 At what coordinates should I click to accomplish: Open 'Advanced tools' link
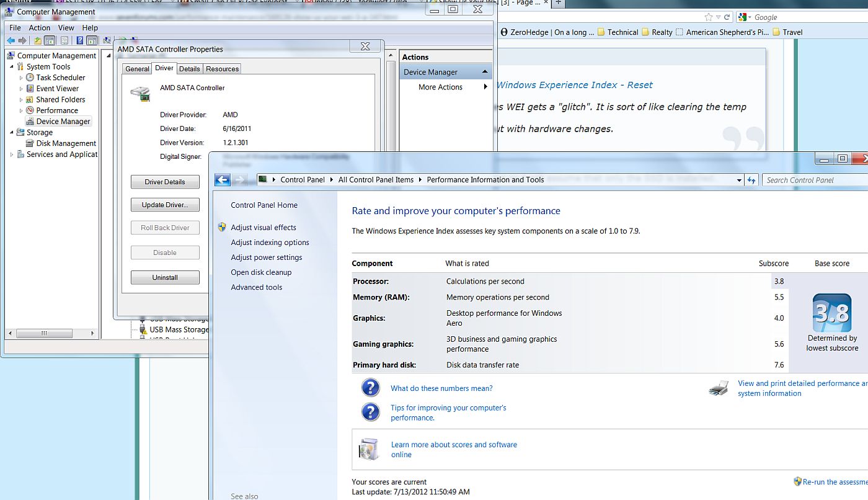point(256,287)
